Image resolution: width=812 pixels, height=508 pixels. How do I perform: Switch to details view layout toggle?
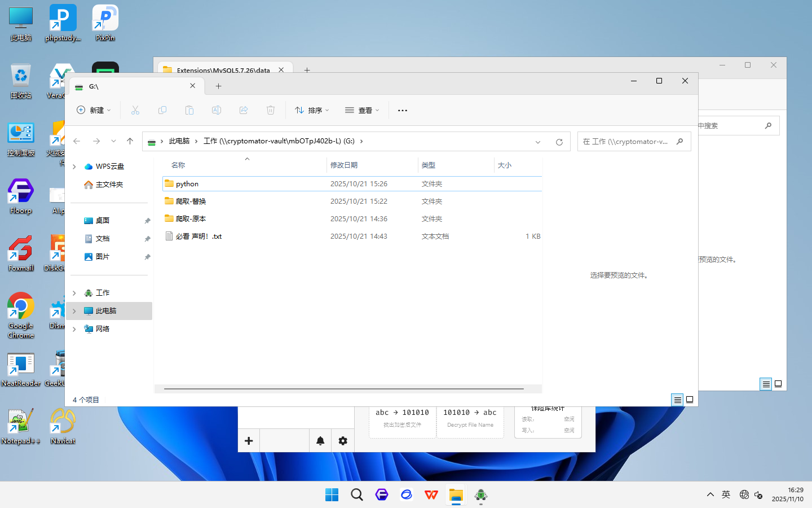(x=677, y=400)
